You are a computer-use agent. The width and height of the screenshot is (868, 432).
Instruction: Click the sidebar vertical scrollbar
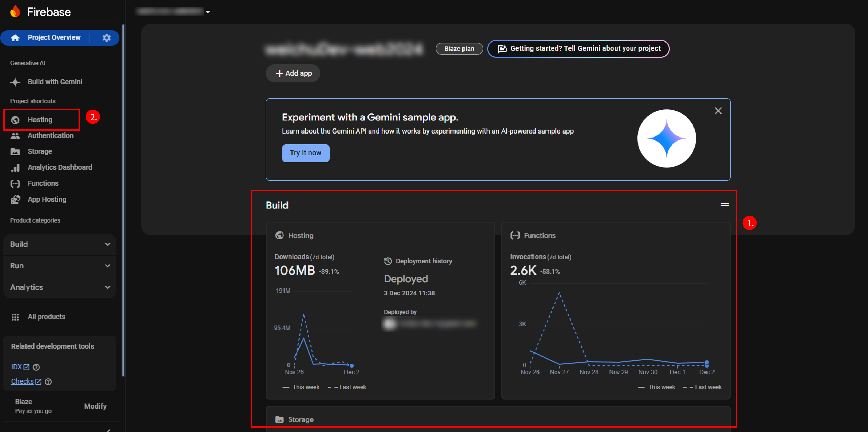[x=123, y=201]
